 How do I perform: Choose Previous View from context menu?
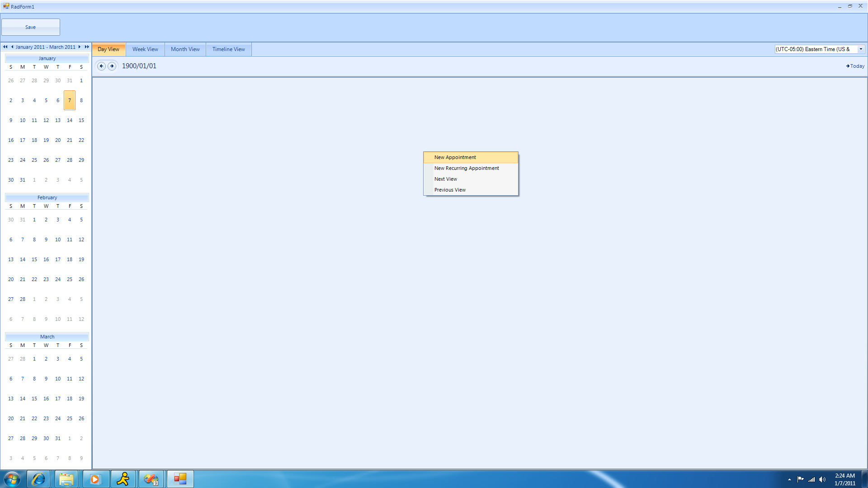pos(450,190)
